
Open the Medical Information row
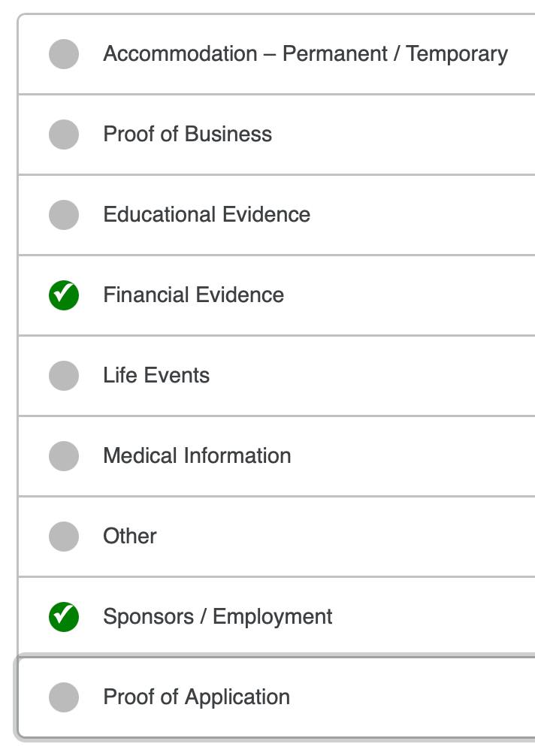[x=277, y=455]
